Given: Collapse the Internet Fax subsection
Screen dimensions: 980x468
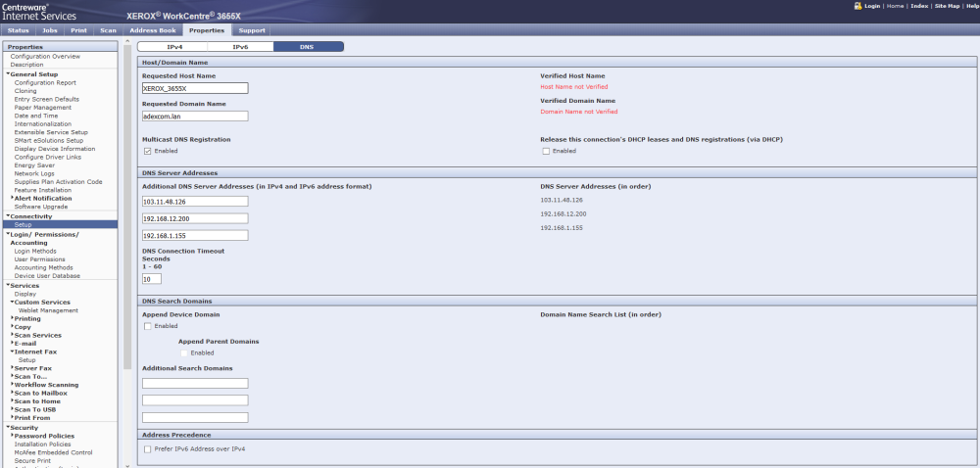Looking at the screenshot, I should click(x=13, y=351).
